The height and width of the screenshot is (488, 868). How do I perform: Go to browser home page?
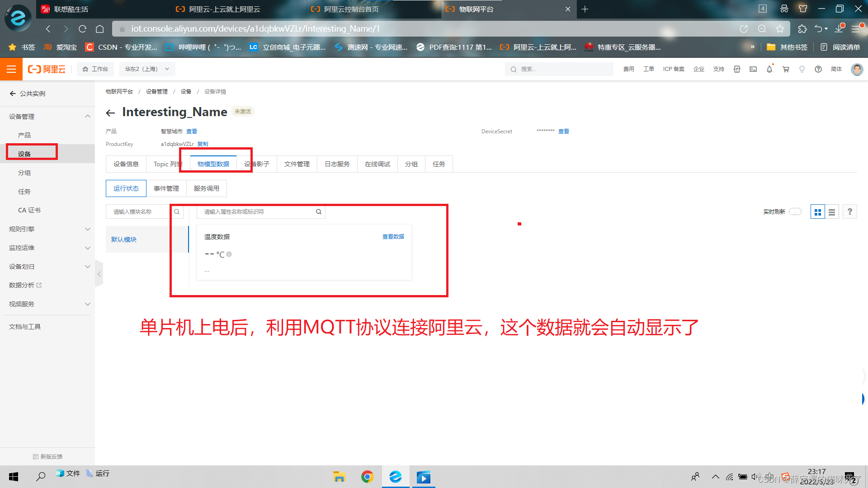pyautogui.click(x=100, y=29)
